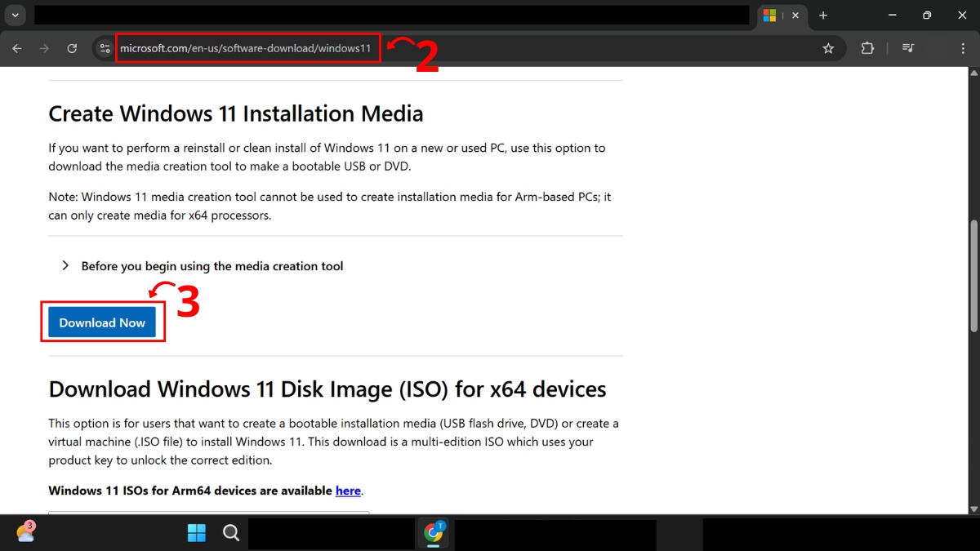Open taskbar Search
980x551 pixels.
click(231, 533)
